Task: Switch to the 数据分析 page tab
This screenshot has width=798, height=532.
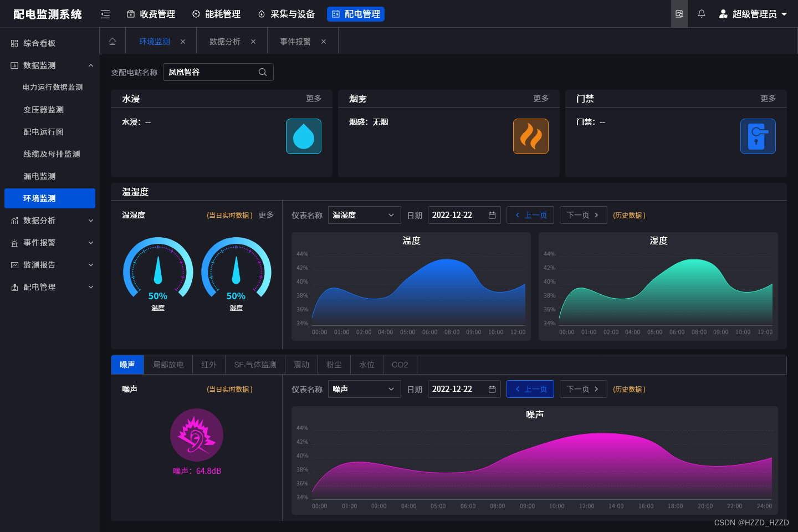Action: [x=225, y=42]
